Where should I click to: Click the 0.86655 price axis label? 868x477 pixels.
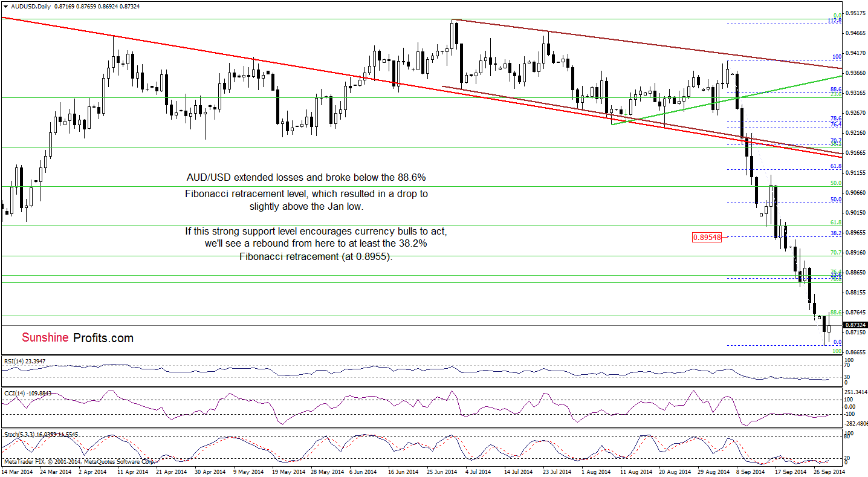pos(856,352)
